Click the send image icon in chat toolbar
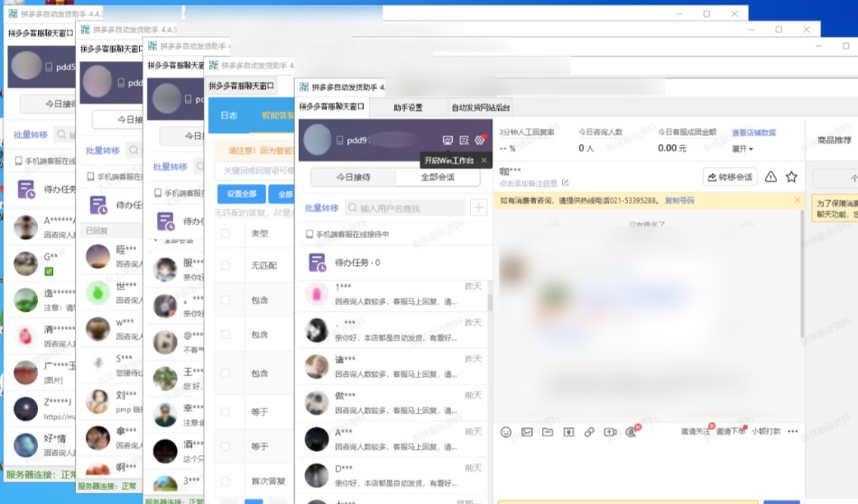 click(x=527, y=432)
